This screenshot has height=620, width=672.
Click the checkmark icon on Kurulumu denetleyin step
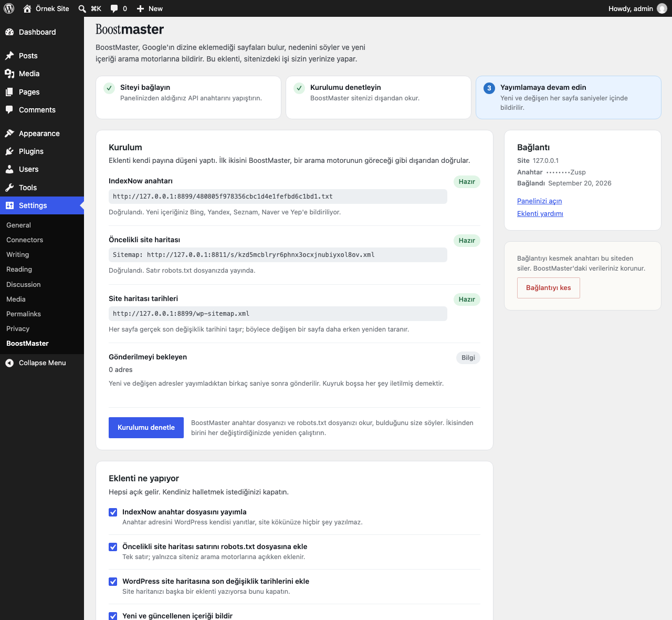(299, 88)
